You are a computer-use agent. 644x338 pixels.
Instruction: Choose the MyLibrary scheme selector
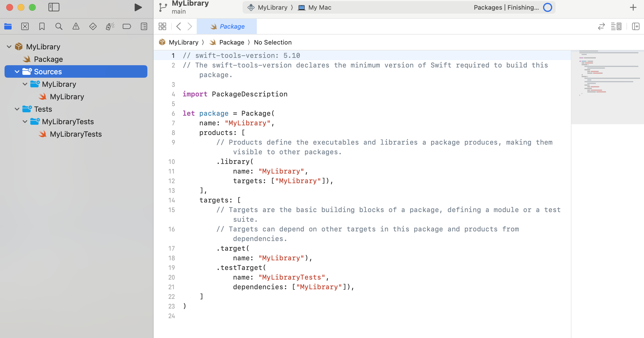coord(268,7)
